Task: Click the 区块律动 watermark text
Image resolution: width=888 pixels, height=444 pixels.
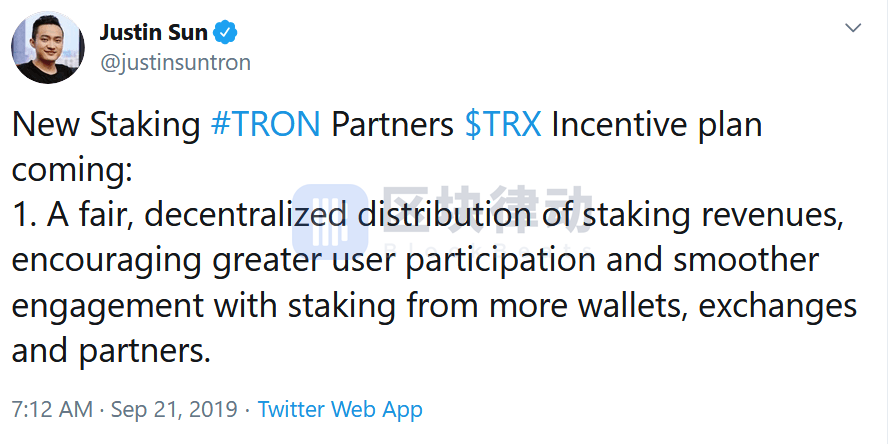Action: 487,209
